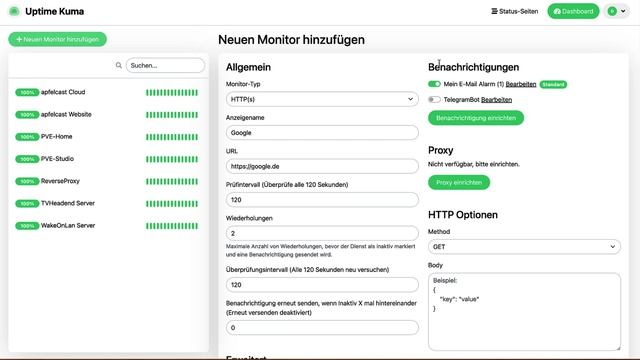This screenshot has height=360, width=640.
Task: Click the Wiederholungen input field
Action: coord(322,233)
